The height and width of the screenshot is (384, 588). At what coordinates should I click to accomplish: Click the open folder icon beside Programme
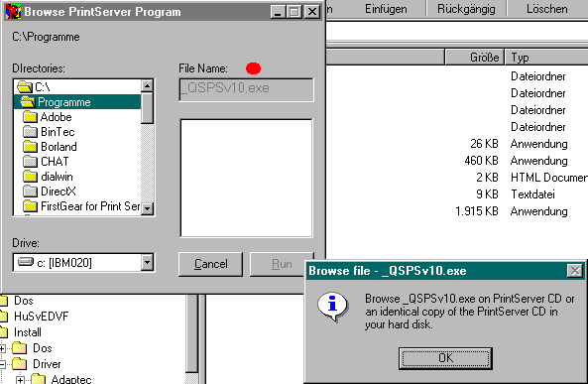pyautogui.click(x=28, y=102)
